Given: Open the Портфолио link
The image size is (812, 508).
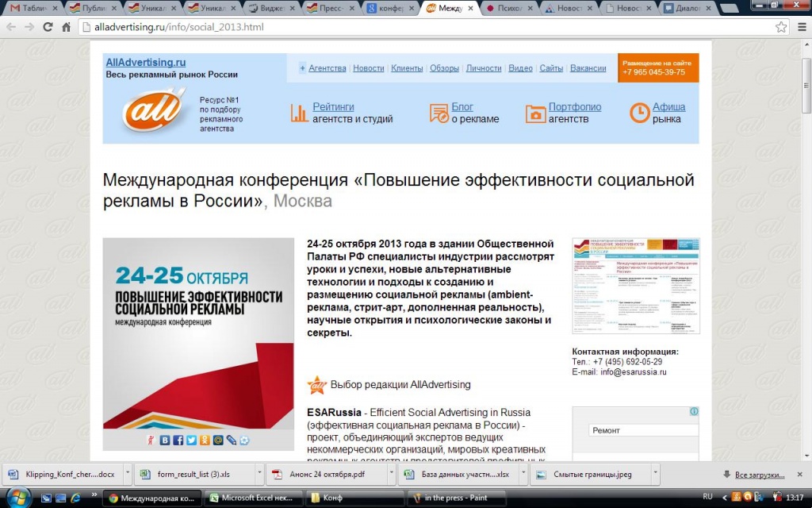Looking at the screenshot, I should pos(575,107).
